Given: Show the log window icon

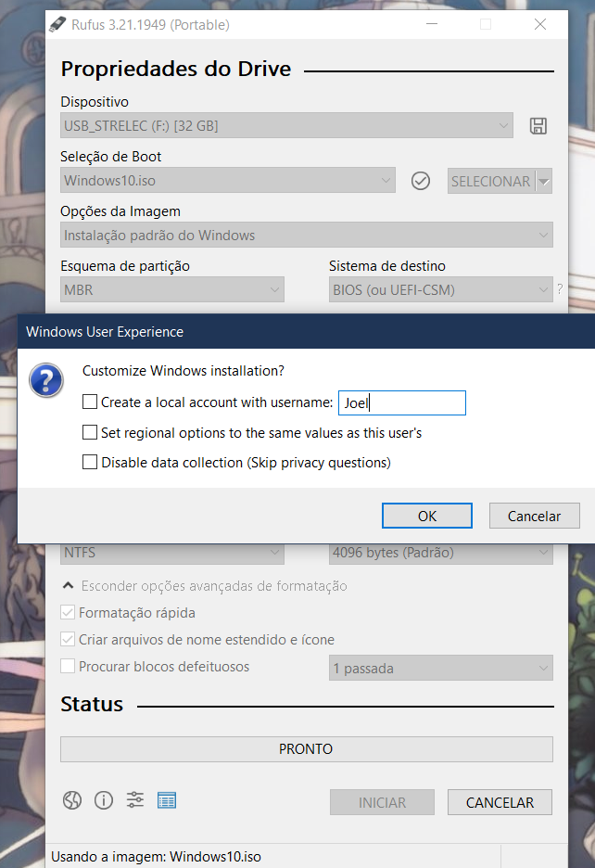Looking at the screenshot, I should pyautogui.click(x=167, y=800).
